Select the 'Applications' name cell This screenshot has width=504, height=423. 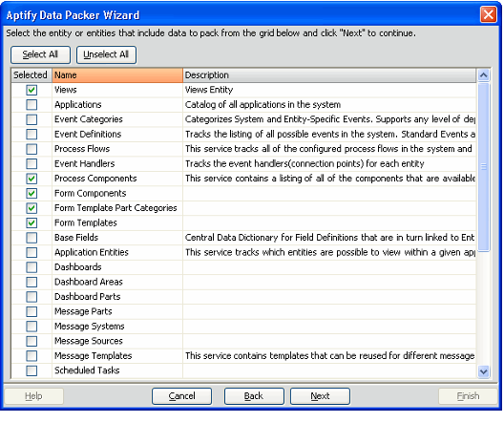117,105
